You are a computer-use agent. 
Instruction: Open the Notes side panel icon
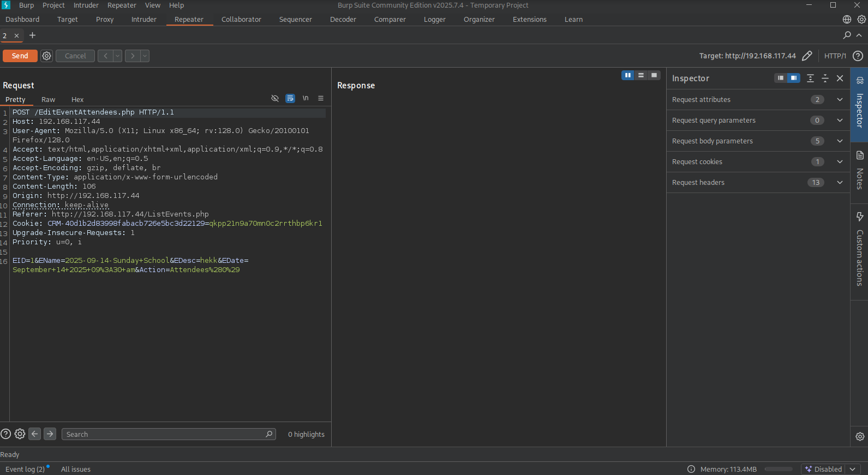click(860, 155)
